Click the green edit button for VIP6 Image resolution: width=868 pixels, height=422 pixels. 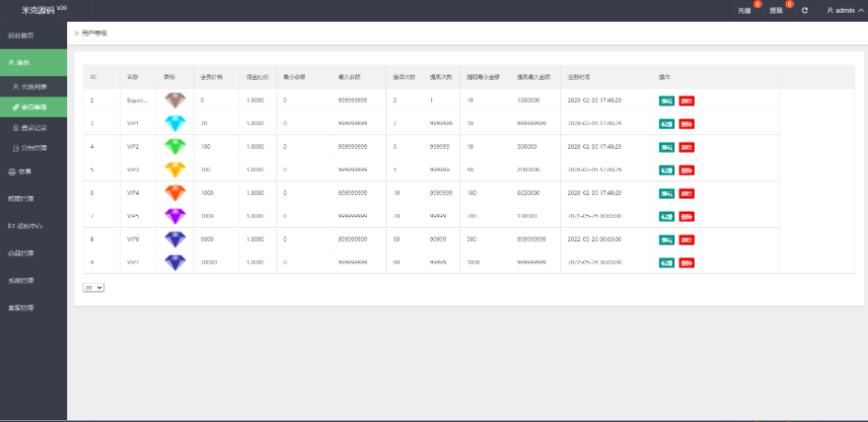pyautogui.click(x=667, y=240)
